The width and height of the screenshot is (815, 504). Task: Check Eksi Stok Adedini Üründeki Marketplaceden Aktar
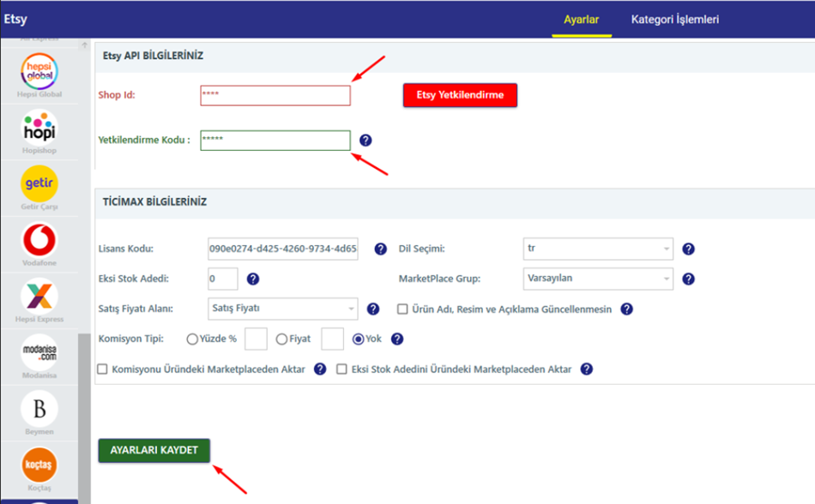tap(341, 369)
